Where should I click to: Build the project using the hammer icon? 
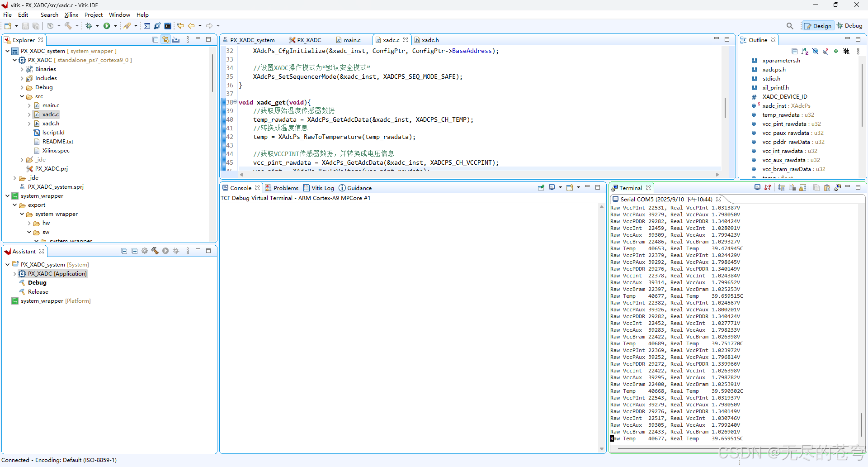pos(68,26)
